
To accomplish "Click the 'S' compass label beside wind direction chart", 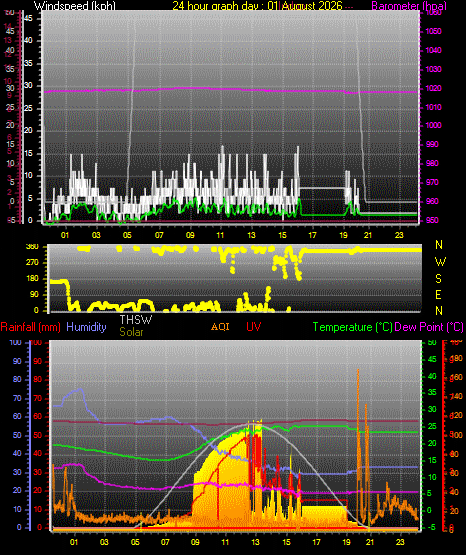I will coord(438,279).
